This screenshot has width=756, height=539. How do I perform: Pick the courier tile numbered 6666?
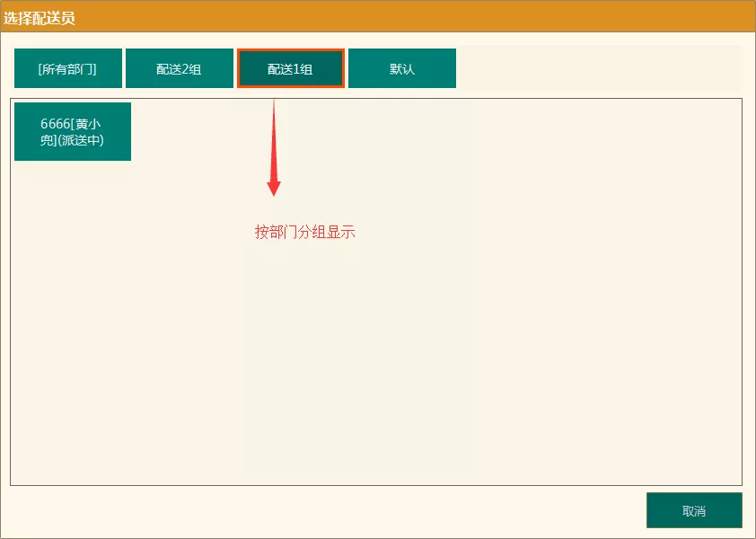point(72,132)
